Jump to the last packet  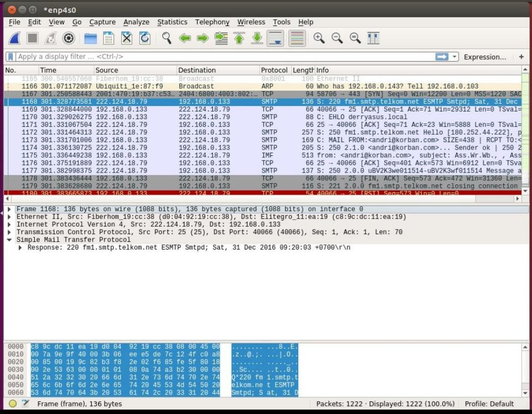click(x=257, y=38)
